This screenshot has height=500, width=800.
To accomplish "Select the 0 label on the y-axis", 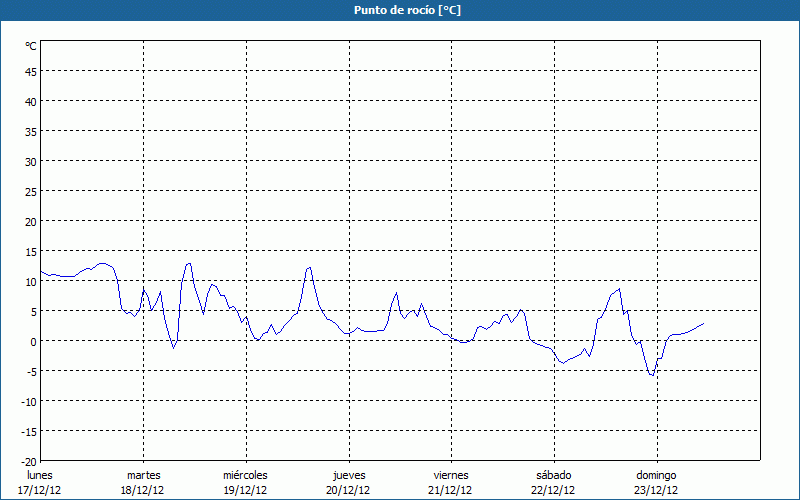I will 33,341.
